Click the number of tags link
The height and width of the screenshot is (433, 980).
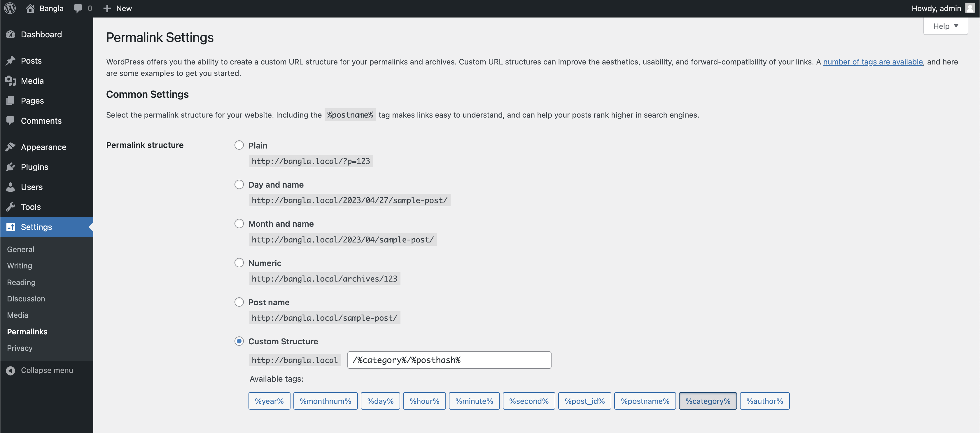pyautogui.click(x=872, y=61)
